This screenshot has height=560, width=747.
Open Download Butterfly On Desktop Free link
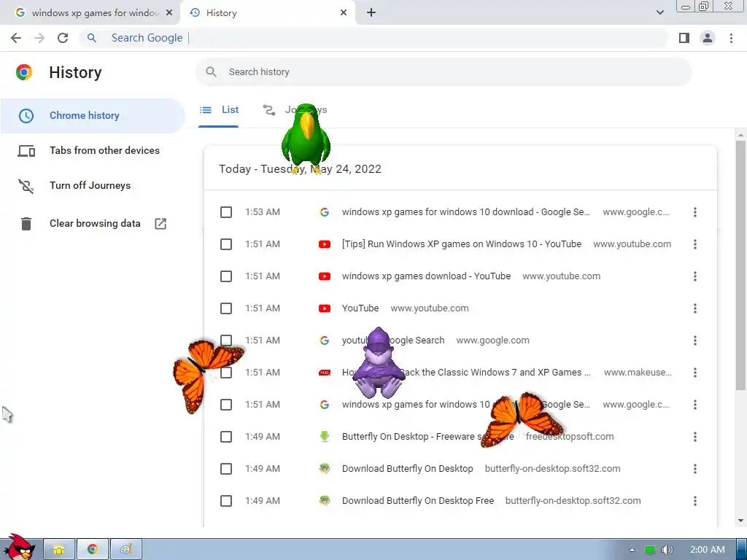point(418,501)
